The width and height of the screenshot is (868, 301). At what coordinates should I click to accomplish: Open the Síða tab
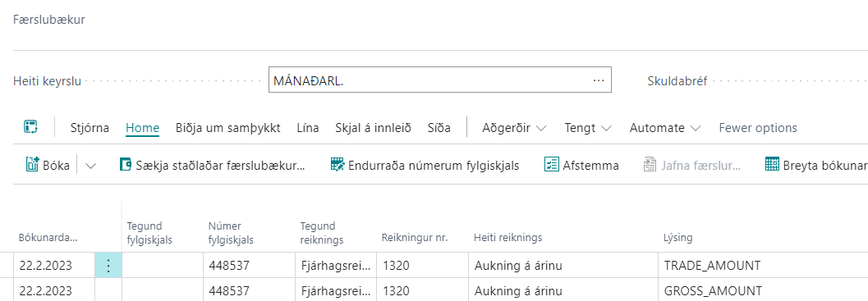(x=439, y=128)
